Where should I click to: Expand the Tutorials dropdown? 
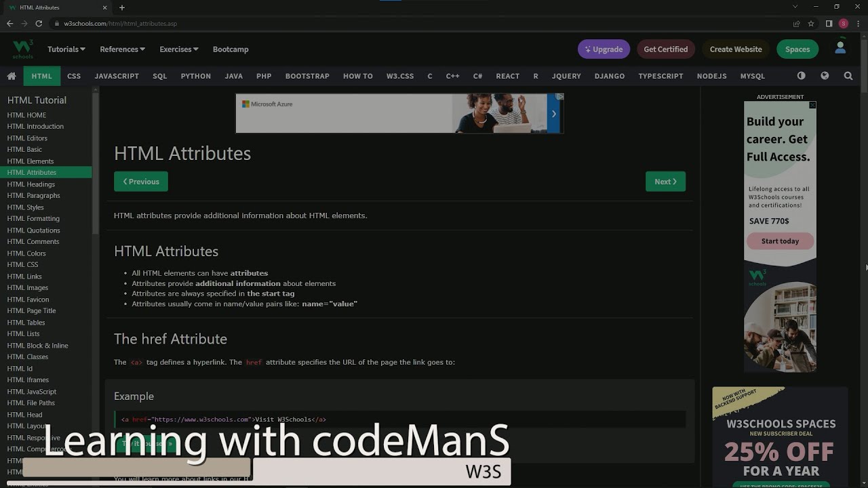(x=66, y=49)
